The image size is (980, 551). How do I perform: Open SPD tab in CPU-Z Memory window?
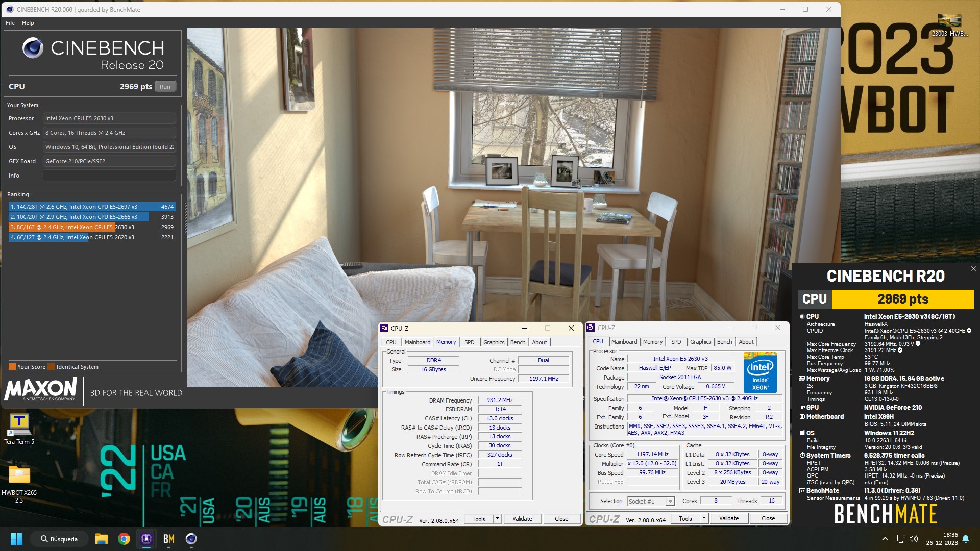pyautogui.click(x=470, y=342)
